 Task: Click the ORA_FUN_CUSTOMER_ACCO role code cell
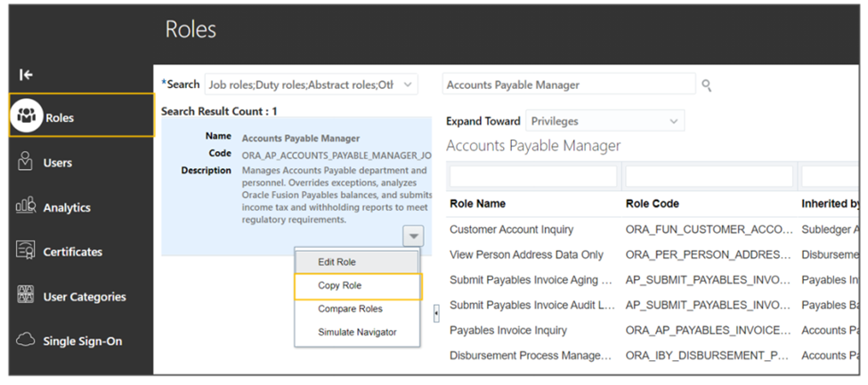click(710, 229)
